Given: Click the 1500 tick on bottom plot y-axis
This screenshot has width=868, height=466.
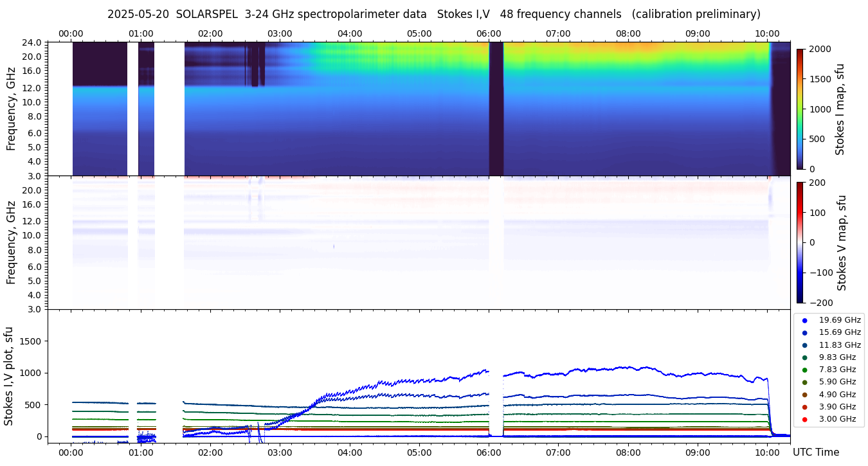Looking at the screenshot, I should pyautogui.click(x=30, y=341).
